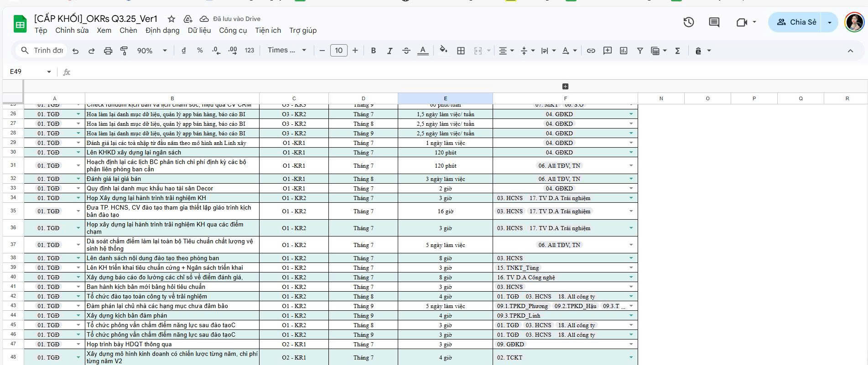Click the font size input box
The image size is (868, 365).
pyautogui.click(x=338, y=50)
